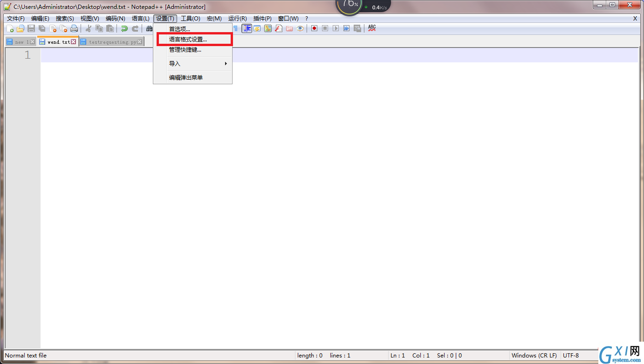644x364 pixels.
Task: Click the Save toolbar icon
Action: 31,28
